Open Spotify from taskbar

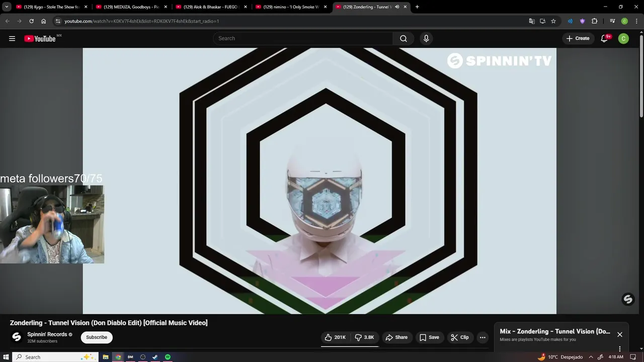(x=168, y=357)
